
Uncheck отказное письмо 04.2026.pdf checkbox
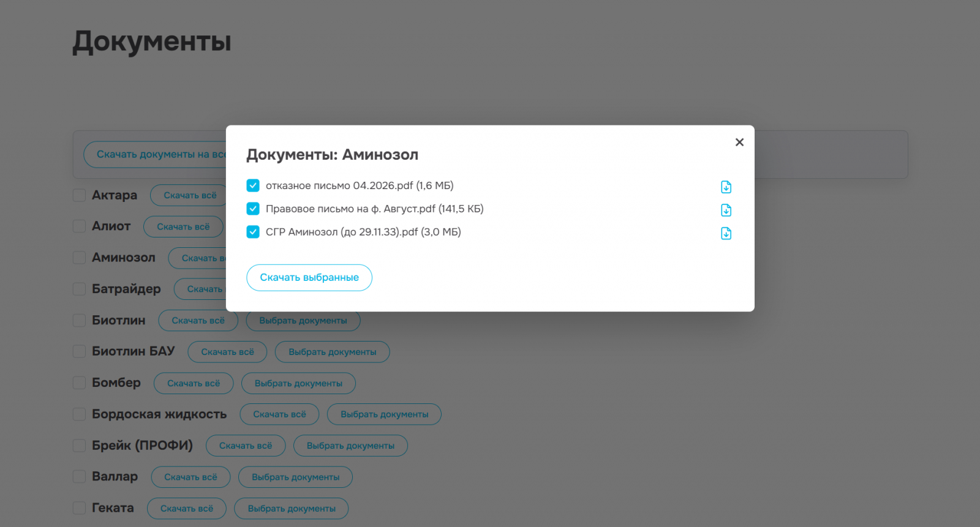click(253, 185)
